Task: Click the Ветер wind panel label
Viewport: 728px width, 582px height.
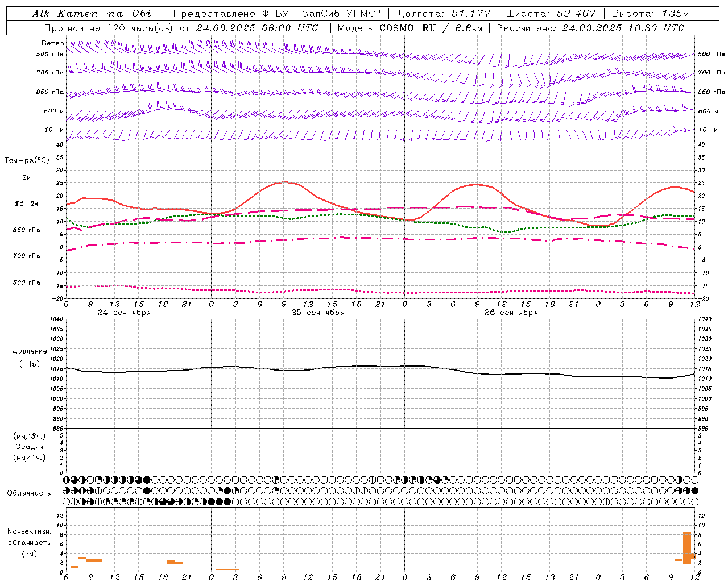Action: 53,43
